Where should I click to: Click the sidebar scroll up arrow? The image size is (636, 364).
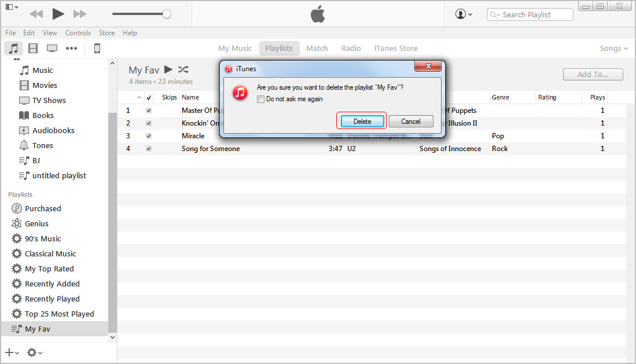[x=112, y=63]
